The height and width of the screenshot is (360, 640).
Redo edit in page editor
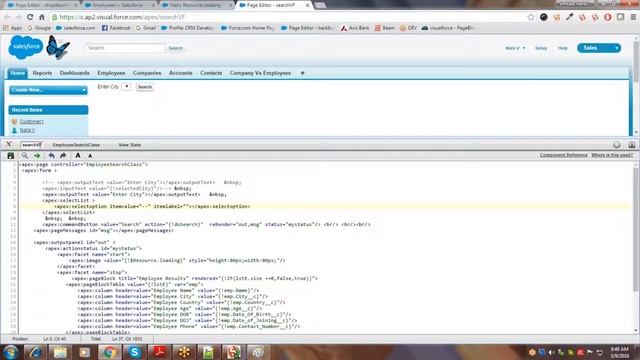point(63,156)
